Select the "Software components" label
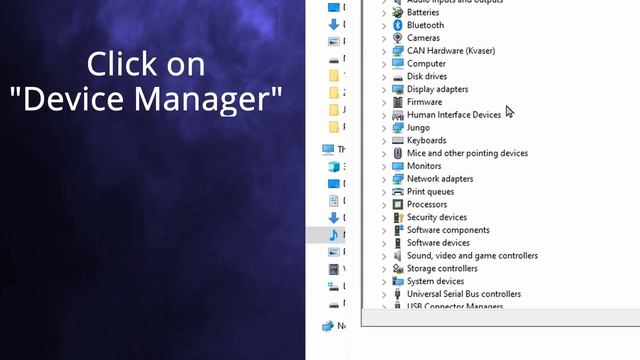 pos(448,230)
